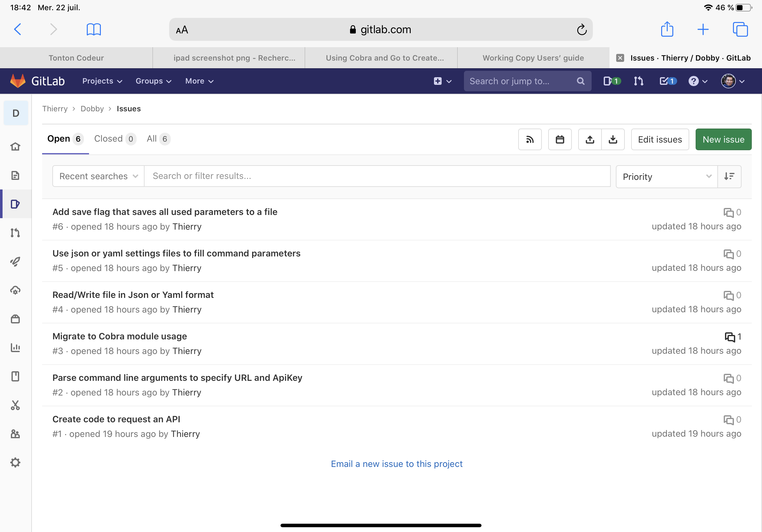Screen dimensions: 762x532
Task: Click the RSS feed subscribe icon
Action: (530, 139)
